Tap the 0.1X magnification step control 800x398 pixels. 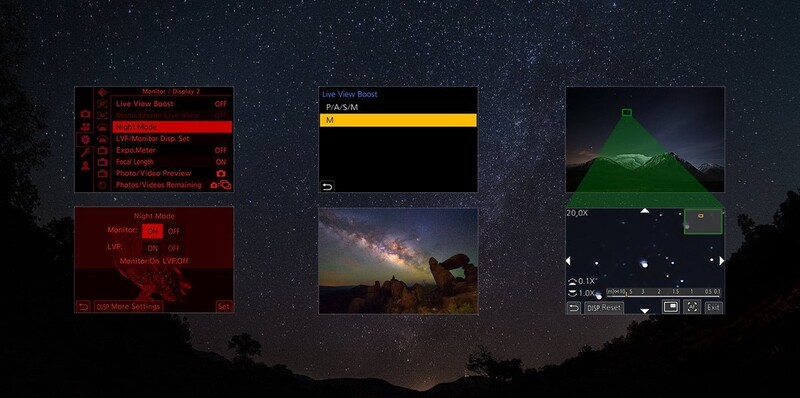point(582,281)
